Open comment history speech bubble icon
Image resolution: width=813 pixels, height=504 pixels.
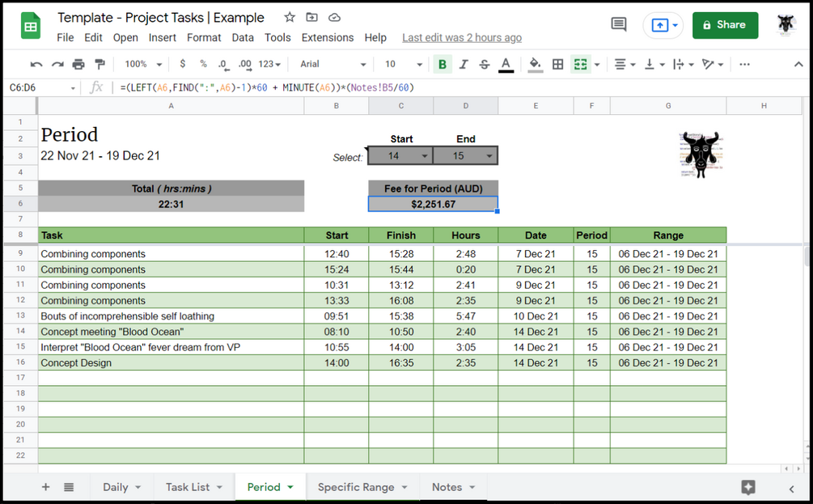pyautogui.click(x=619, y=24)
